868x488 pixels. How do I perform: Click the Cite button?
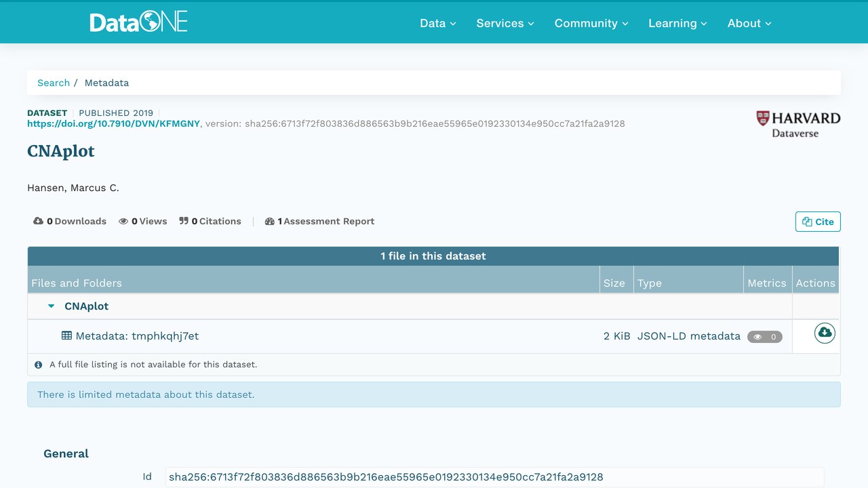818,222
